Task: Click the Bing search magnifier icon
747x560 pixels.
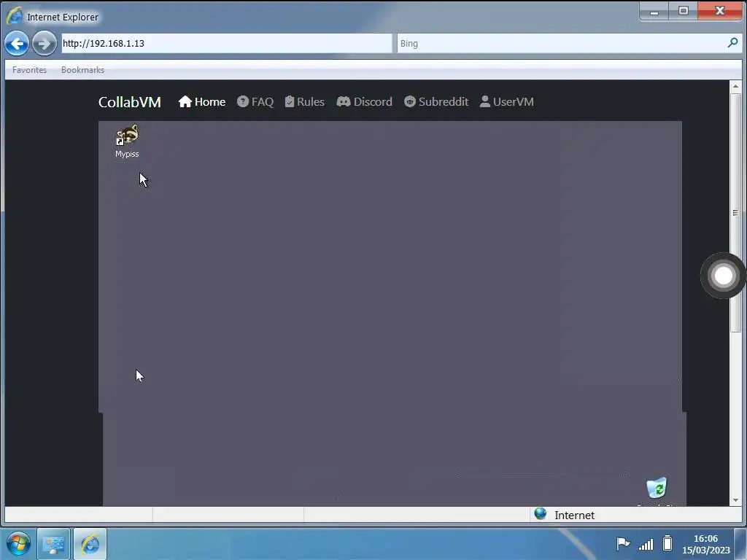Action: [x=732, y=43]
